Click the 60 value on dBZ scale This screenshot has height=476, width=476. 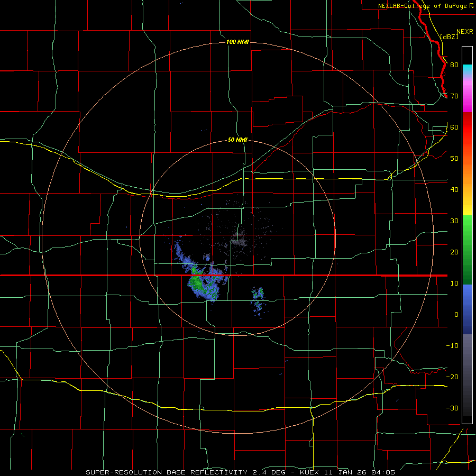coord(454,127)
